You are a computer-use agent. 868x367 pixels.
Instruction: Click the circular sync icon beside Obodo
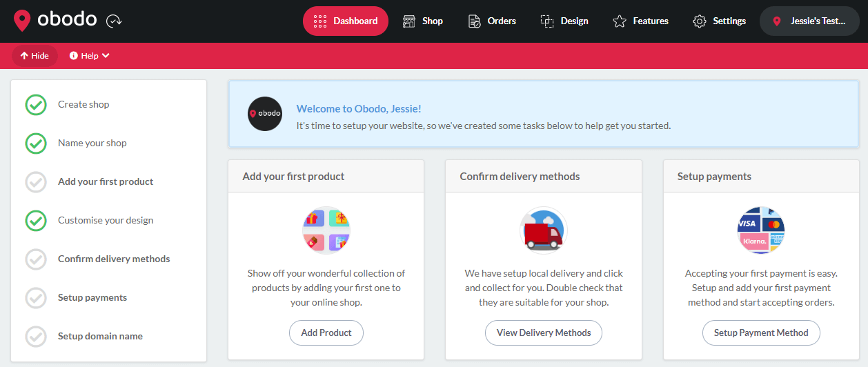coord(114,21)
